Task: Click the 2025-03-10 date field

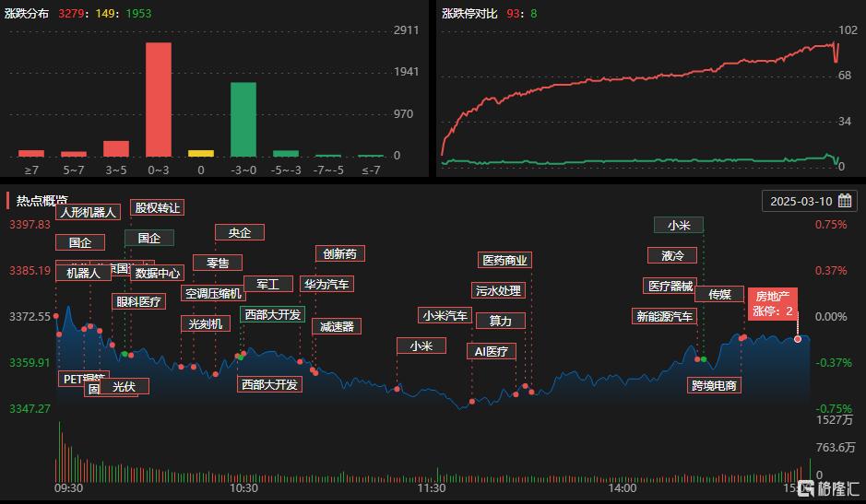Action: tap(809, 201)
